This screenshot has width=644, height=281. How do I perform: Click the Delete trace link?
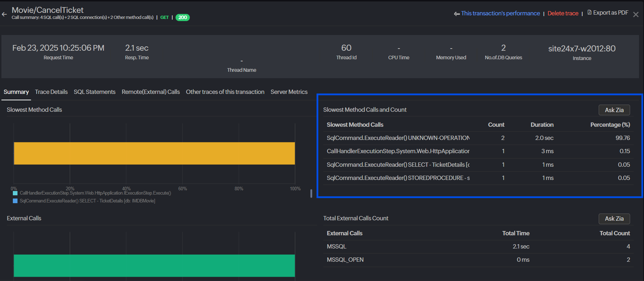(563, 13)
